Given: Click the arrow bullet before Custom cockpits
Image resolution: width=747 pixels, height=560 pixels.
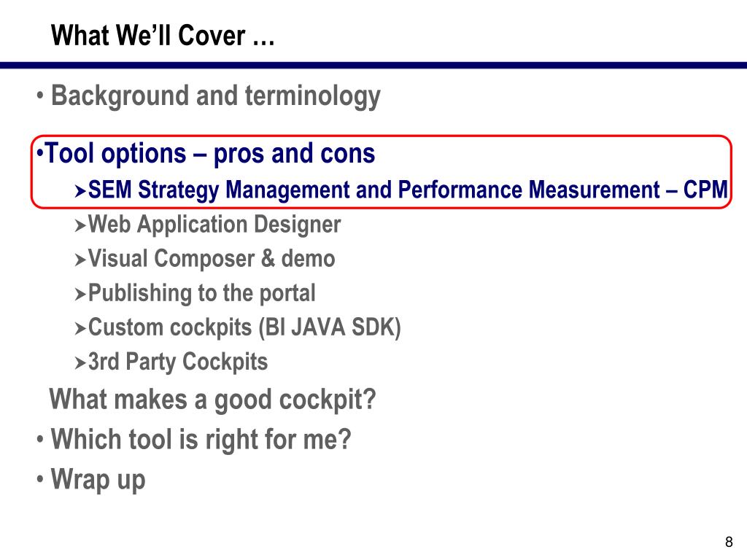Looking at the screenshot, I should [80, 329].
